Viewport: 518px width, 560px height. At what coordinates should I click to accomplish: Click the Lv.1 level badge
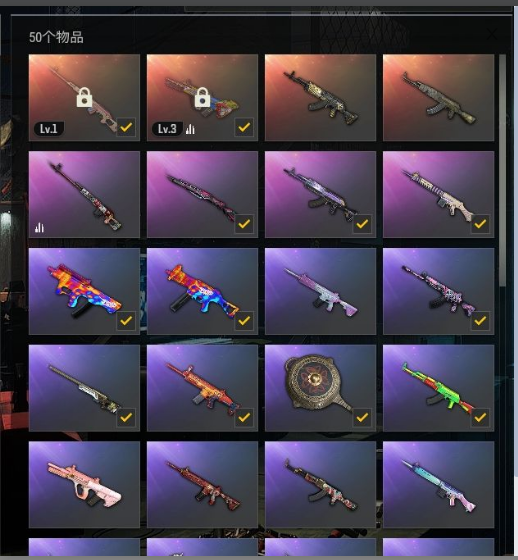pos(49,129)
